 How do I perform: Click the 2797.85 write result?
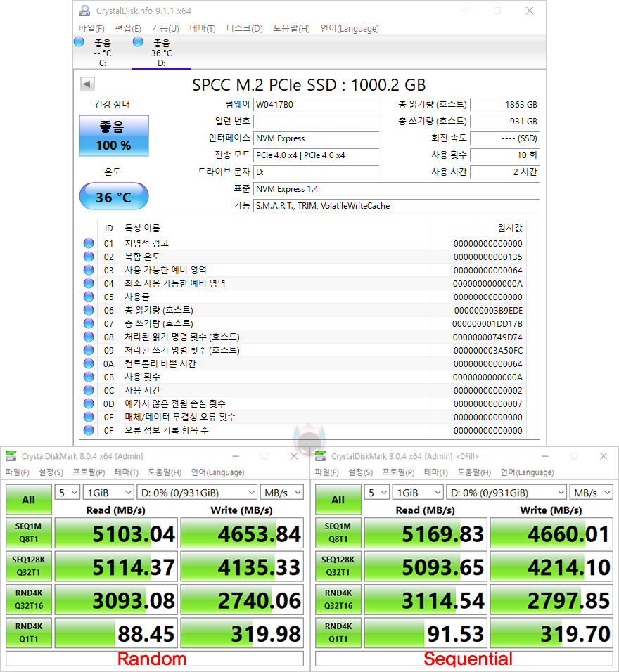(551, 600)
